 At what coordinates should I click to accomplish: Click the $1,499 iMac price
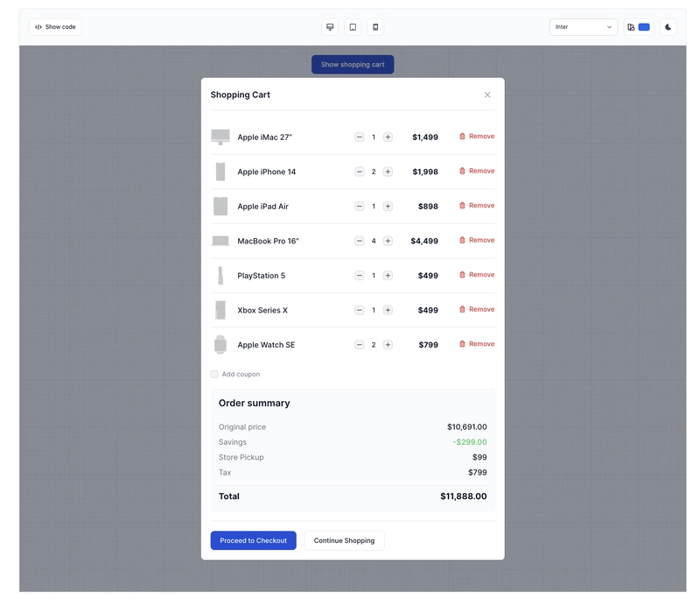tap(425, 137)
